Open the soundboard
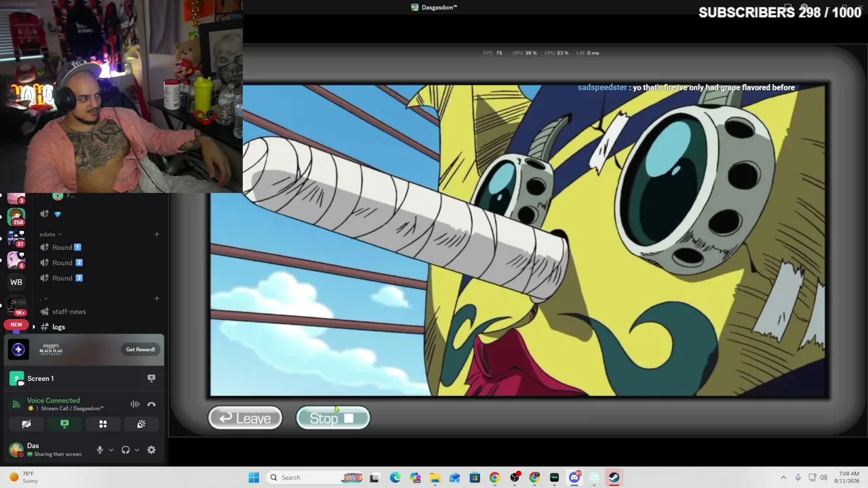This screenshot has height=488, width=868. click(141, 424)
